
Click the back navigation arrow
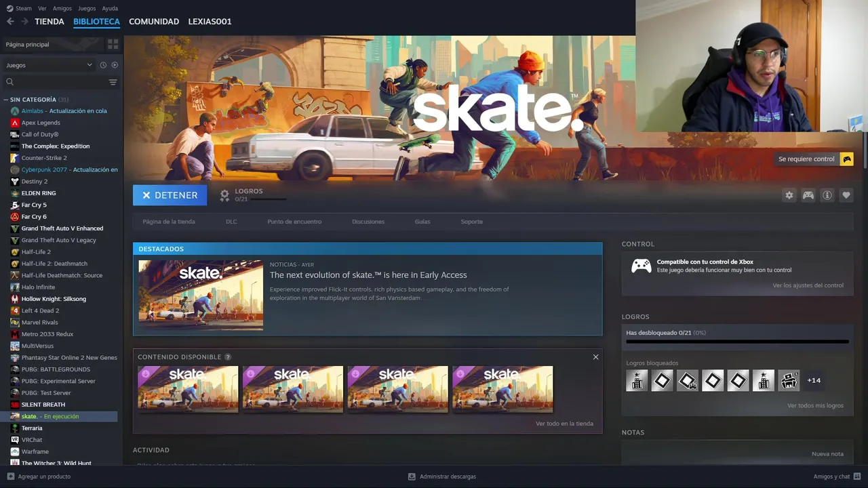(x=10, y=22)
